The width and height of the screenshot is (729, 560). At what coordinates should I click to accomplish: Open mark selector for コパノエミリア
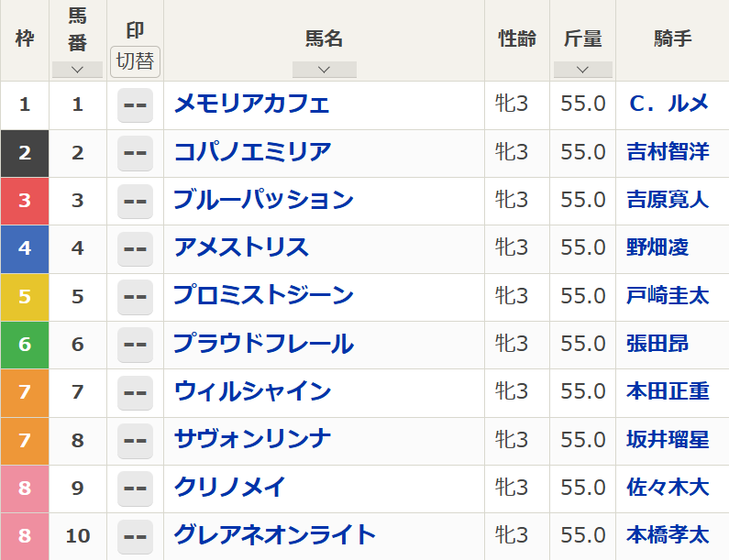tap(135, 152)
